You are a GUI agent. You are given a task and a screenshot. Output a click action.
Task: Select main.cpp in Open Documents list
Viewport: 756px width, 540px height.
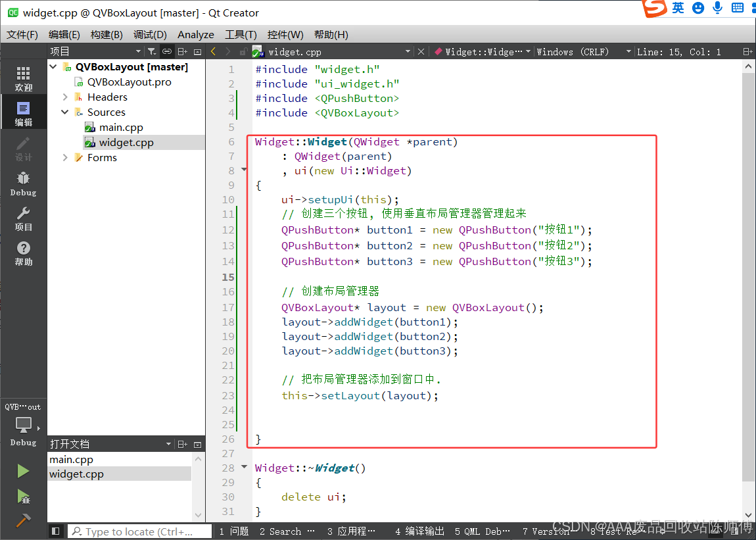click(72, 459)
